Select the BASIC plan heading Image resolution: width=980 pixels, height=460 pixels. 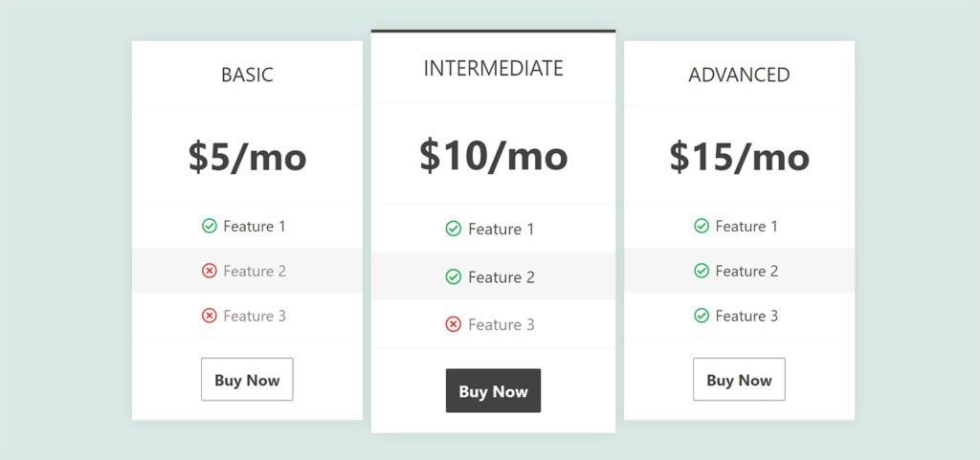(247, 75)
